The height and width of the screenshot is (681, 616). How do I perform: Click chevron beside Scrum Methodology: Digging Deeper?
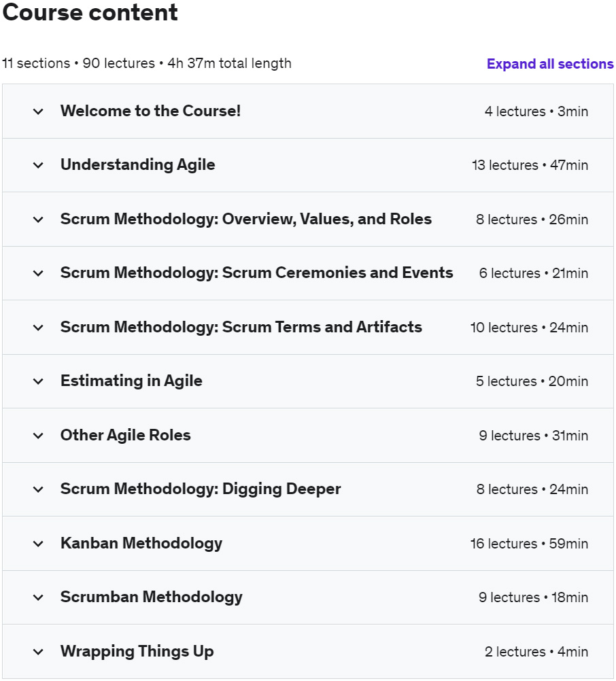pos(38,489)
